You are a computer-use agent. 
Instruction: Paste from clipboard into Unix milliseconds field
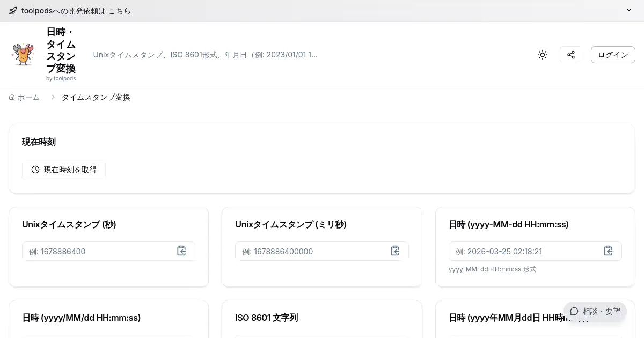tap(395, 251)
